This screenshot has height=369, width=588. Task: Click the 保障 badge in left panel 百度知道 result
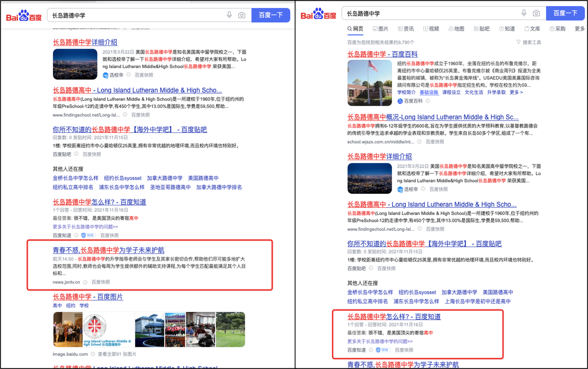88,235
